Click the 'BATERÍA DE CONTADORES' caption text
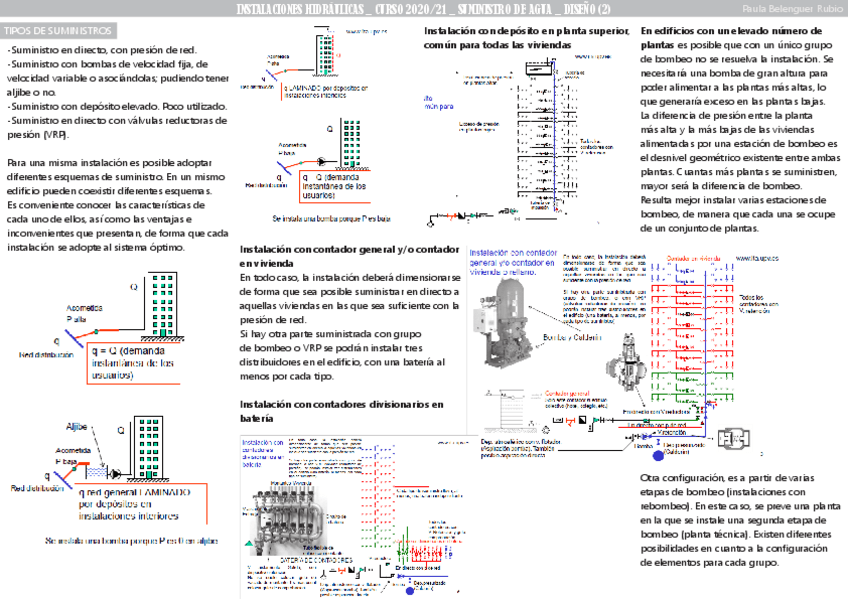848x599 pixels. coord(316,560)
